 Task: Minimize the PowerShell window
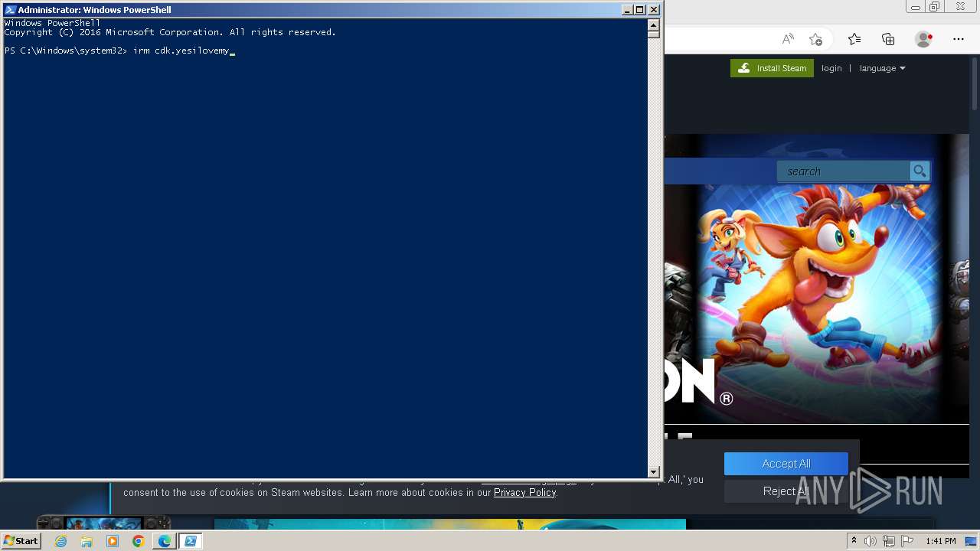click(x=628, y=10)
